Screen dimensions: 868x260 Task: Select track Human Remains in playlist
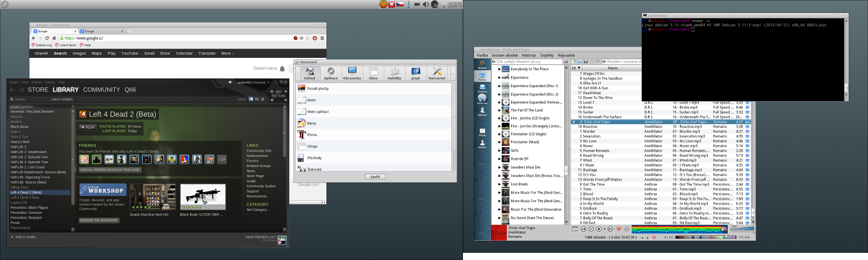click(x=597, y=151)
